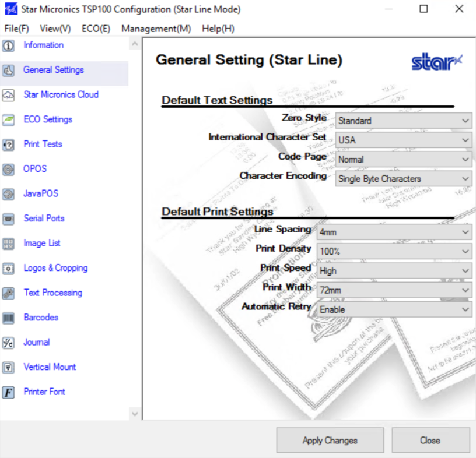Open the Line Spacing dropdown
Image resolution: width=476 pixels, height=458 pixels.
(x=394, y=232)
